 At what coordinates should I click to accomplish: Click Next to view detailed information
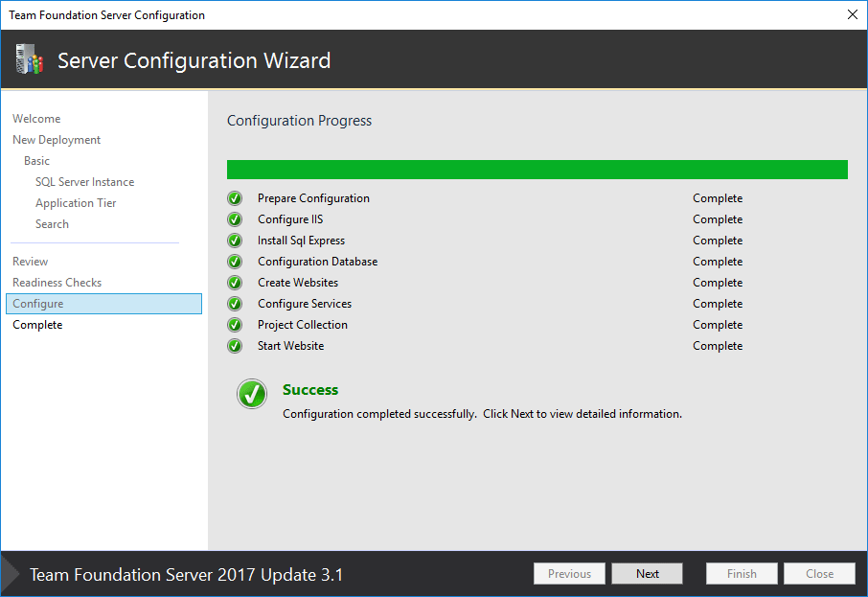(647, 574)
